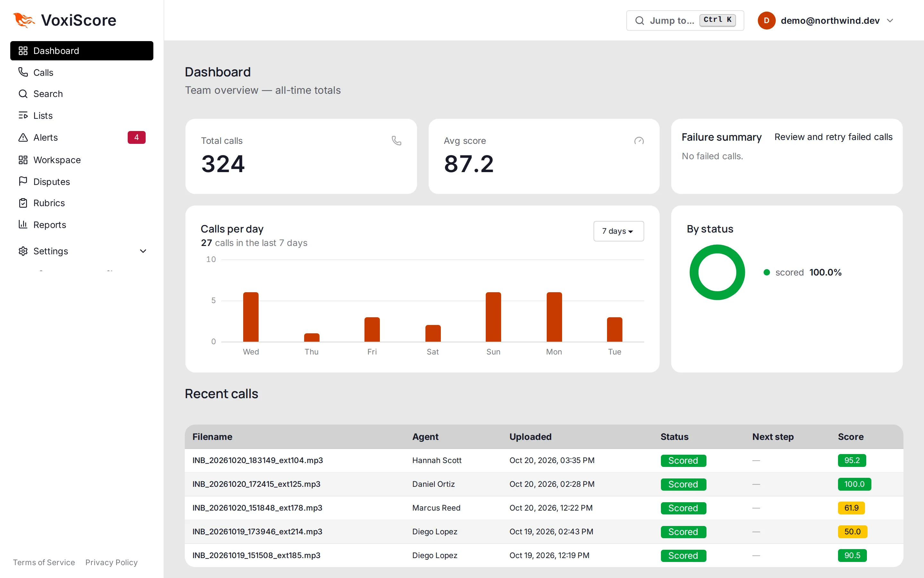Click agent name Marcus Reed
This screenshot has width=924, height=578.
coord(436,508)
